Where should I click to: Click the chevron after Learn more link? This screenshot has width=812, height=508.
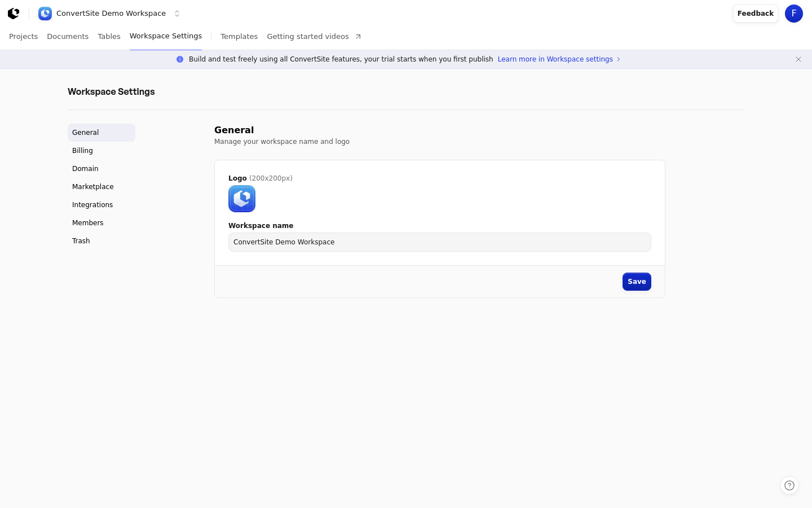coord(619,59)
